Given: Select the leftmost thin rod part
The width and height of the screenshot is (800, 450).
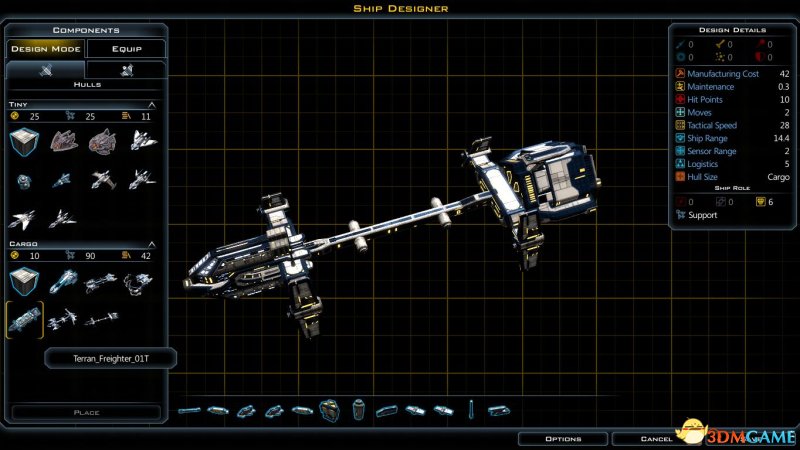Looking at the screenshot, I should (x=189, y=410).
